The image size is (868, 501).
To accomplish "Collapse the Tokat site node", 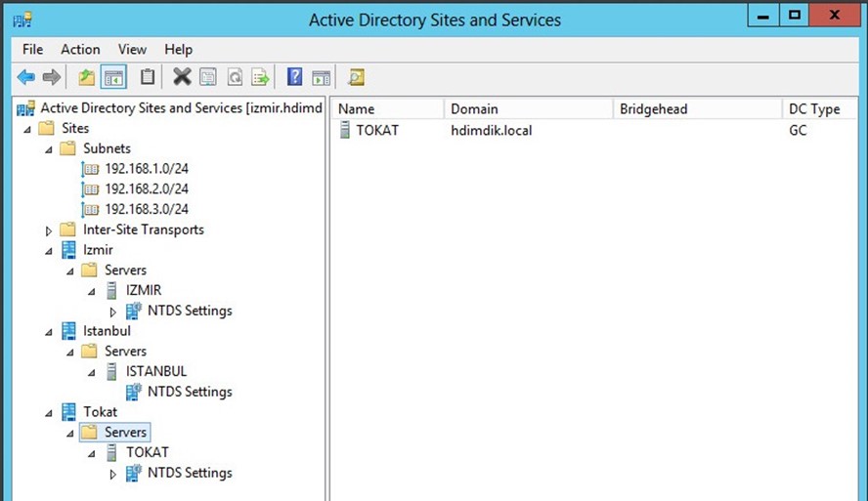I will click(x=49, y=413).
